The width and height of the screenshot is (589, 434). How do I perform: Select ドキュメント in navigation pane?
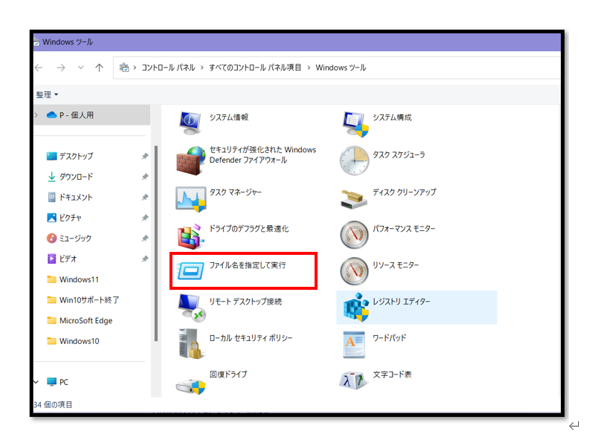[76, 197]
